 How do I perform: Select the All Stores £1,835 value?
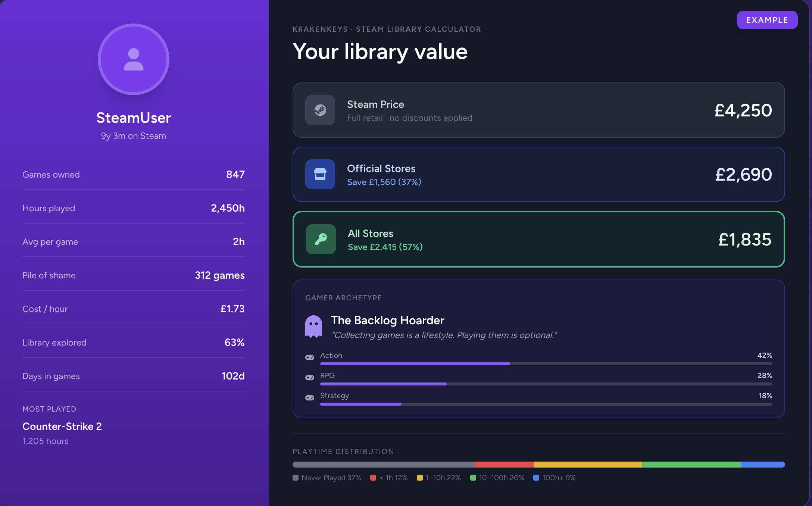point(744,240)
